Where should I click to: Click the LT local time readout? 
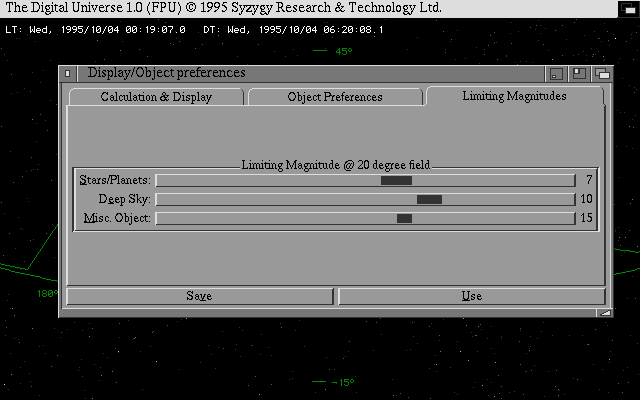[x=95, y=30]
